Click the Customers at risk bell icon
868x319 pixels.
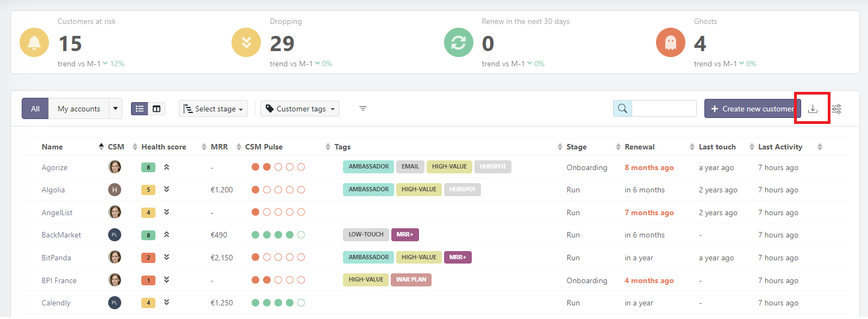pyautogui.click(x=34, y=42)
